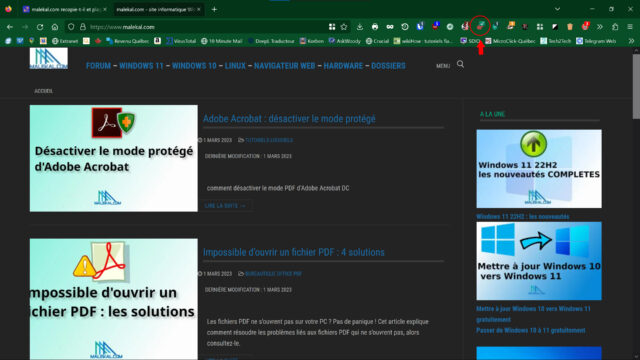Open the history clock icon

pos(405,27)
